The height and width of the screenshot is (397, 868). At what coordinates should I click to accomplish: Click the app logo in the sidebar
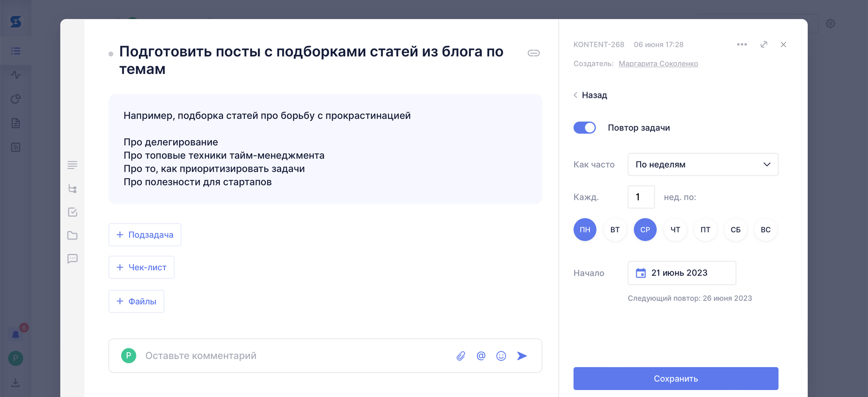point(16,21)
